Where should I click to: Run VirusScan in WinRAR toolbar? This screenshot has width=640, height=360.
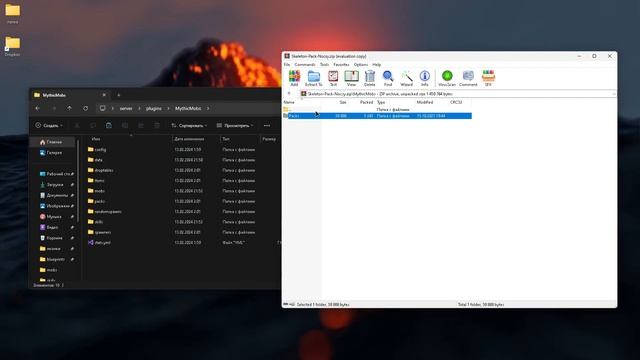click(447, 78)
